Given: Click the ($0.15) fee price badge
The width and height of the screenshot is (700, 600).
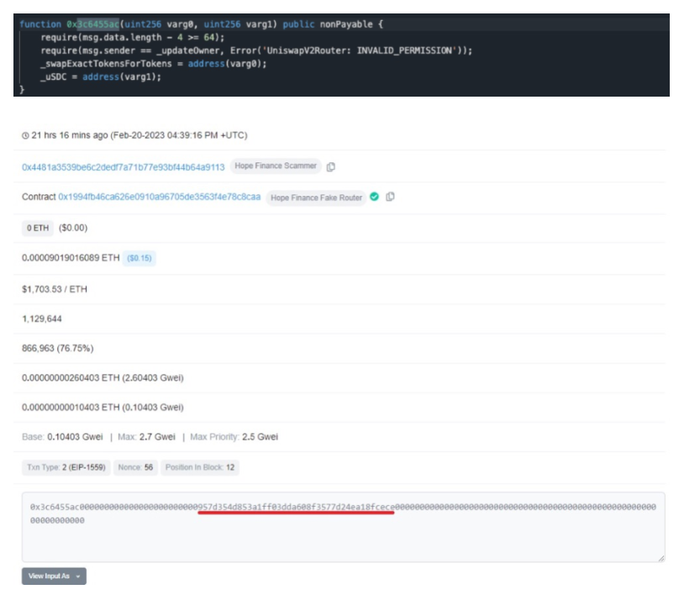Looking at the screenshot, I should [x=139, y=258].
